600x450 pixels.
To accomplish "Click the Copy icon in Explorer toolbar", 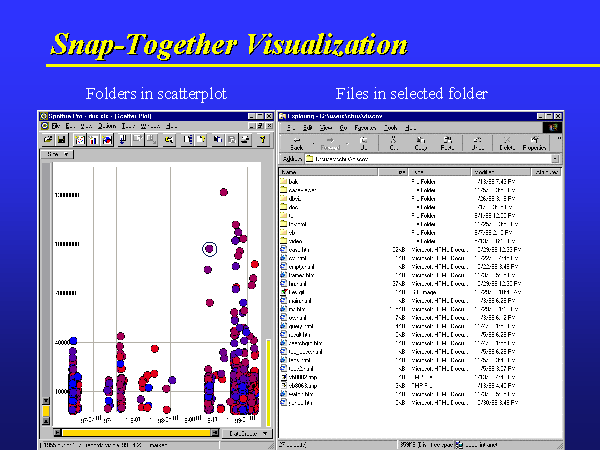I will [420, 143].
